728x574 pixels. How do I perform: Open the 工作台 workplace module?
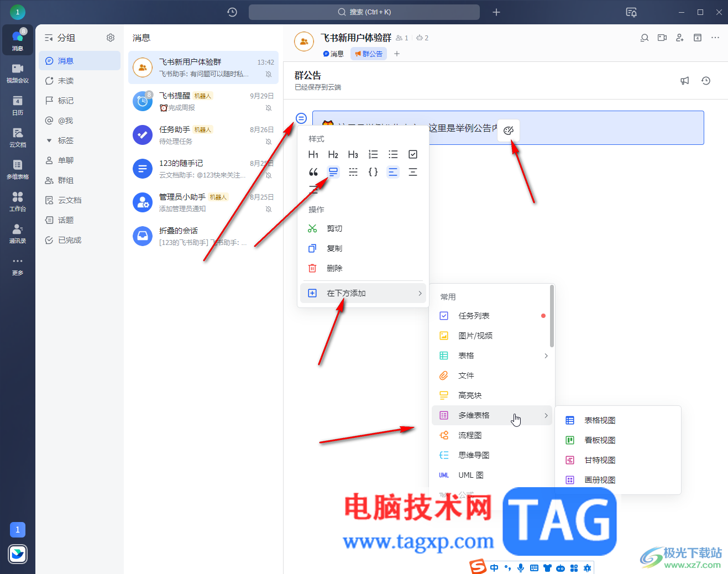coord(18,201)
